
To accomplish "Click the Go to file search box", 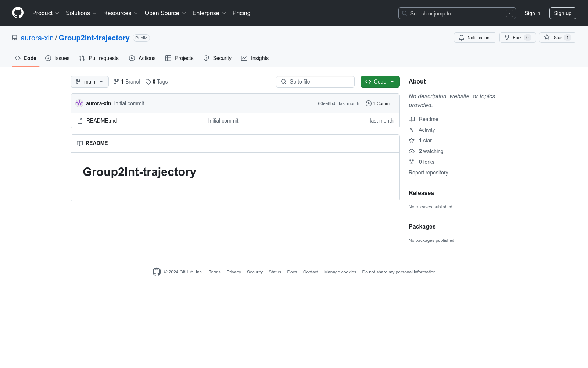I will (315, 82).
